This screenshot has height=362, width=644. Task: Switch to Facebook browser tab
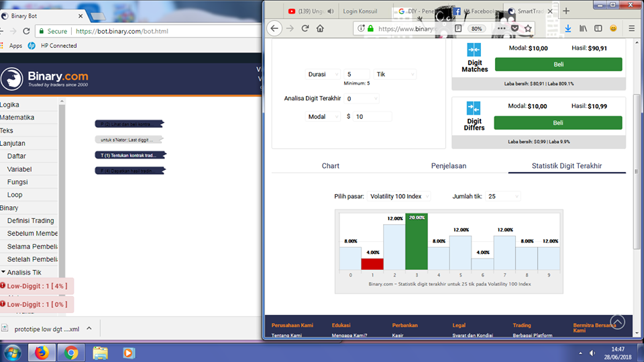(476, 11)
